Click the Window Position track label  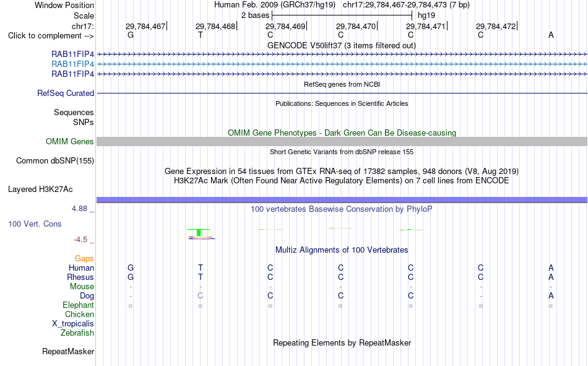pos(64,5)
